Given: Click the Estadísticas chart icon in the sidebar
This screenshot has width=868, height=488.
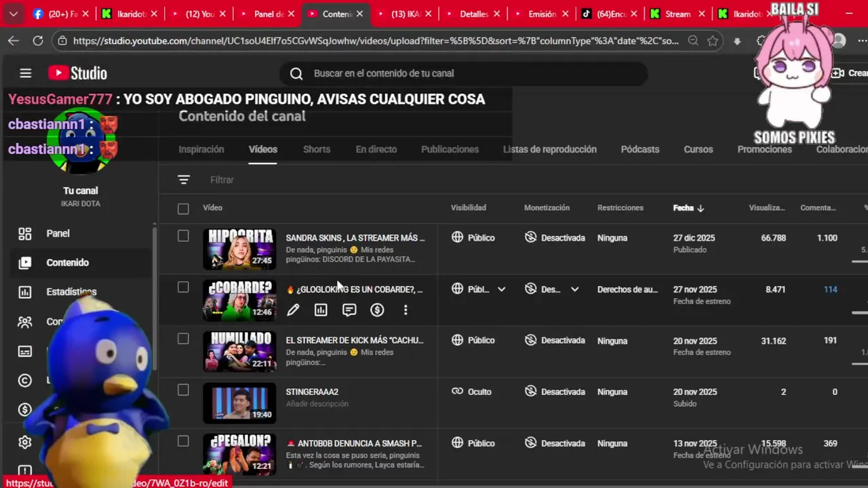Looking at the screenshot, I should coord(25,292).
